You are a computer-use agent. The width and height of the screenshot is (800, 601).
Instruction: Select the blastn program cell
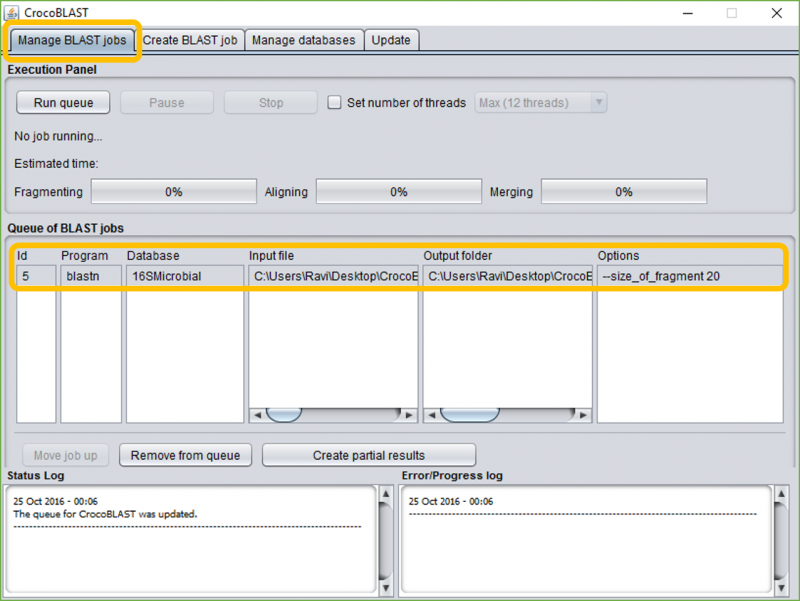91,276
